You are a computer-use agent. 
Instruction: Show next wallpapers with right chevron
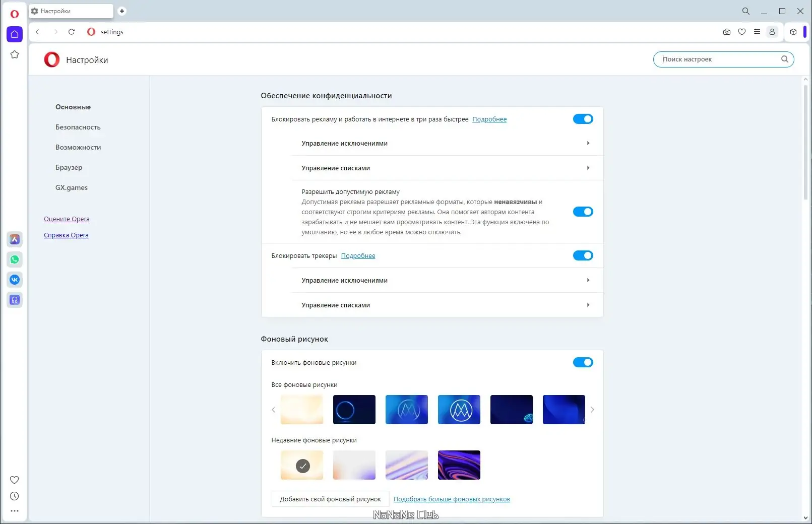point(592,410)
